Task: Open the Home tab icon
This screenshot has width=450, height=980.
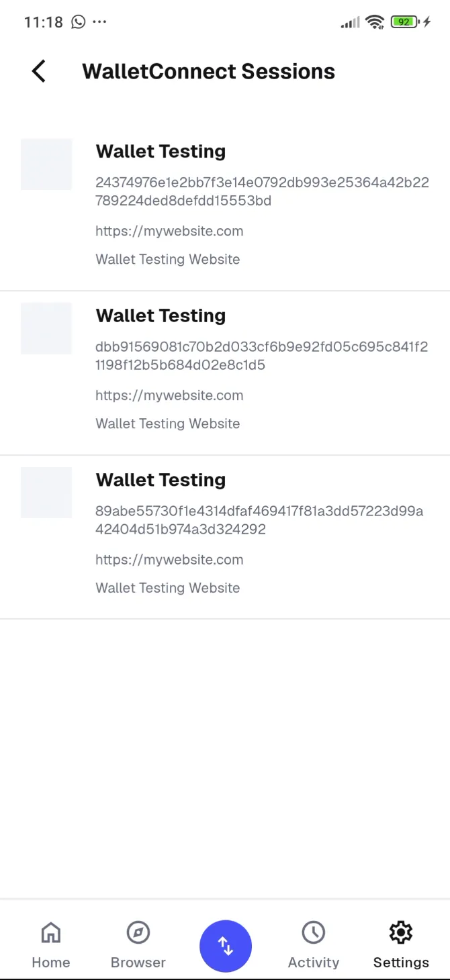Action: (x=50, y=932)
